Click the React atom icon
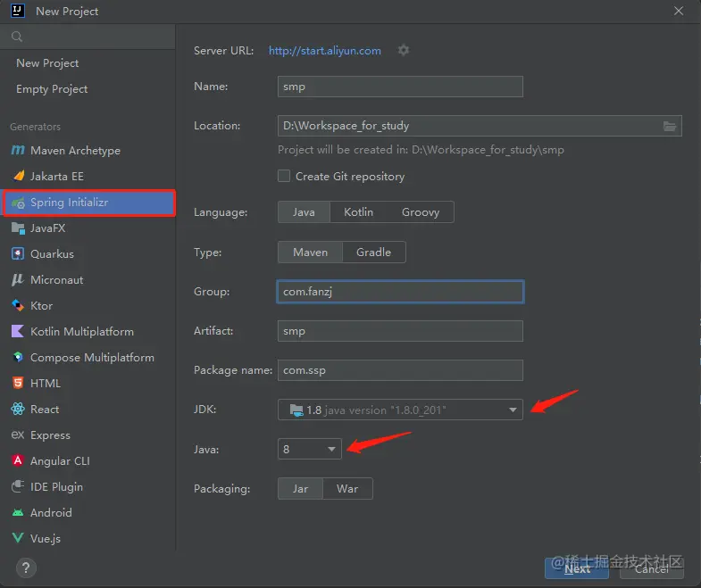Viewport: 701px width, 588px height. [18, 409]
